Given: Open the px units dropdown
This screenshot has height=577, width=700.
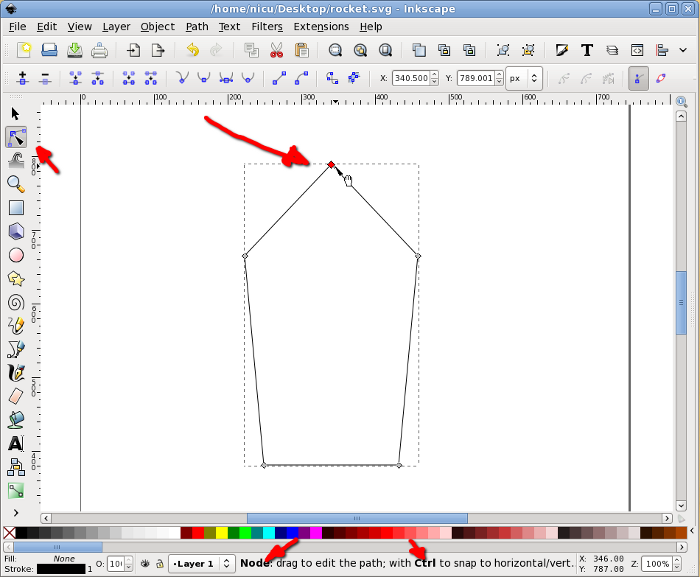Looking at the screenshot, I should point(524,78).
